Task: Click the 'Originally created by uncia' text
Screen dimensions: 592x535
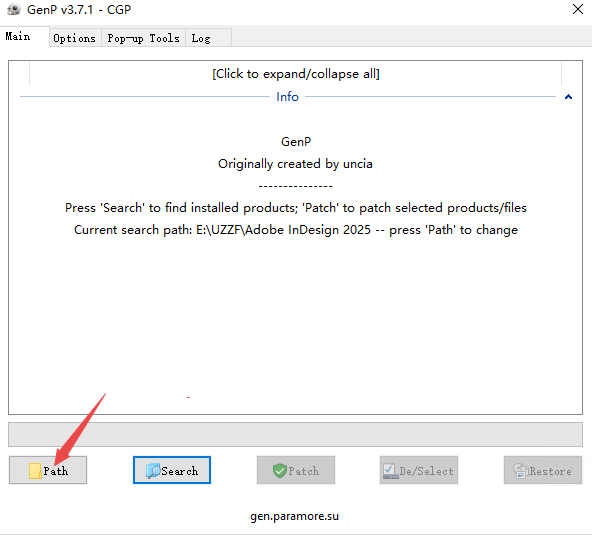Action: click(295, 164)
